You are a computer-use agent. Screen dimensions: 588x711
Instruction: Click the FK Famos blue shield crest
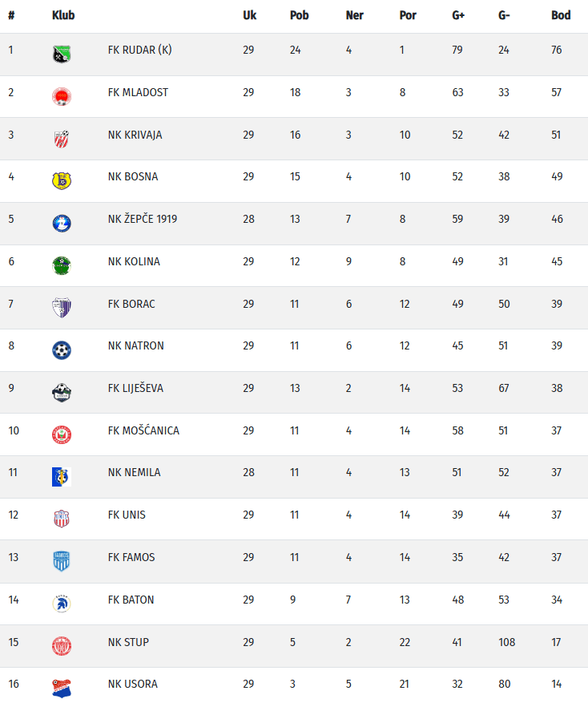tap(62, 562)
